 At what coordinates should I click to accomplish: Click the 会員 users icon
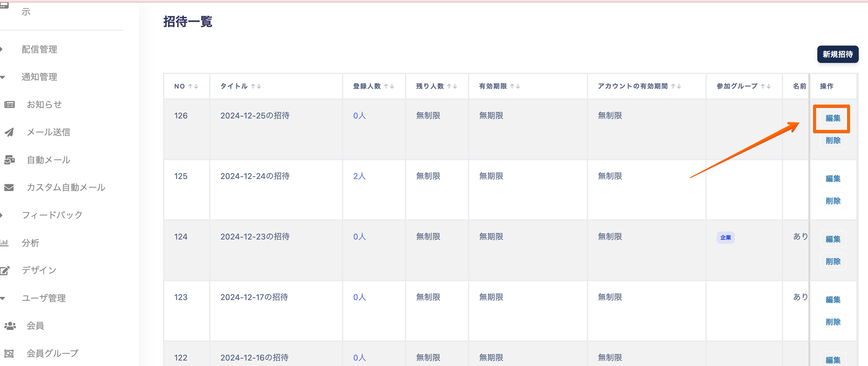pos(10,326)
